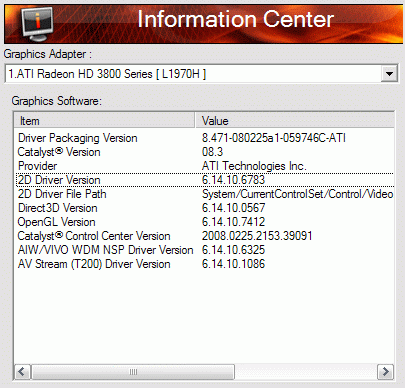The height and width of the screenshot is (388, 405).
Task: Select the Catalyst Control Center Version row
Action: (205, 236)
